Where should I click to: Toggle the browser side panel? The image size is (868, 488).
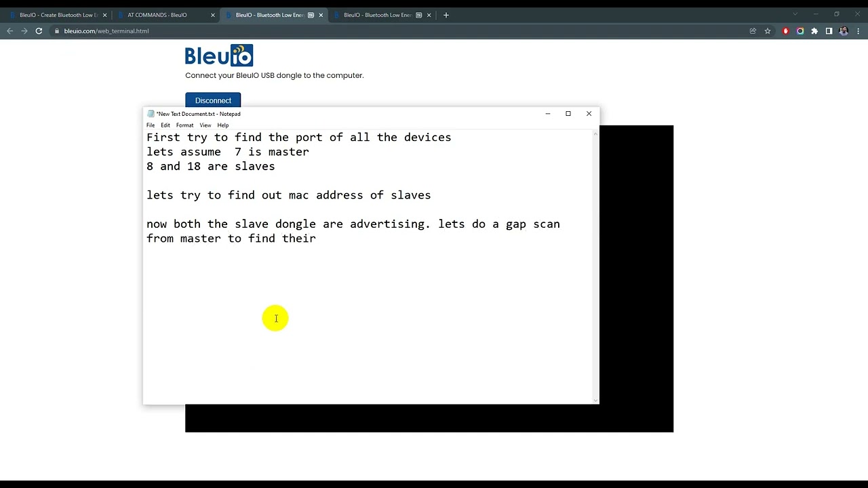pyautogui.click(x=829, y=30)
